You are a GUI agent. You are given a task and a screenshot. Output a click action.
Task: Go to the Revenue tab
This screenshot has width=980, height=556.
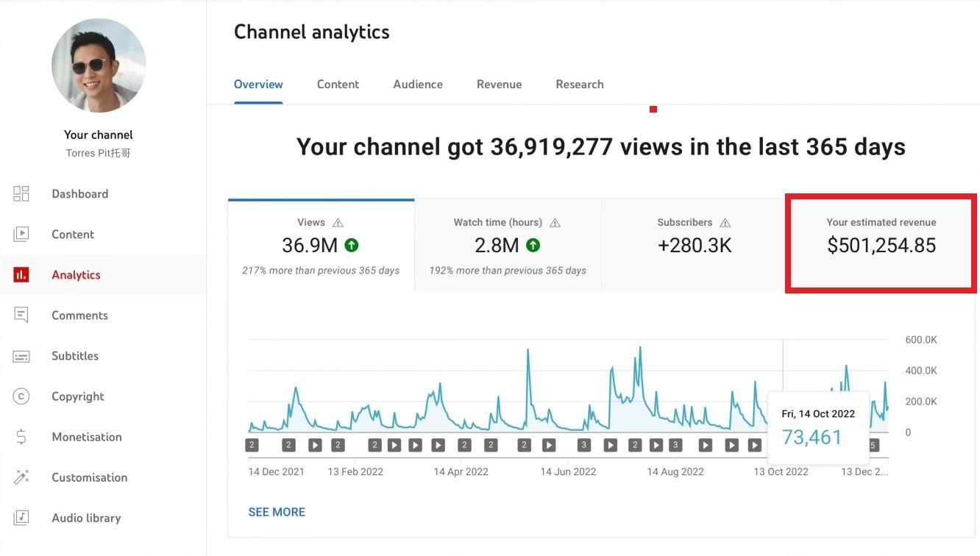(499, 85)
